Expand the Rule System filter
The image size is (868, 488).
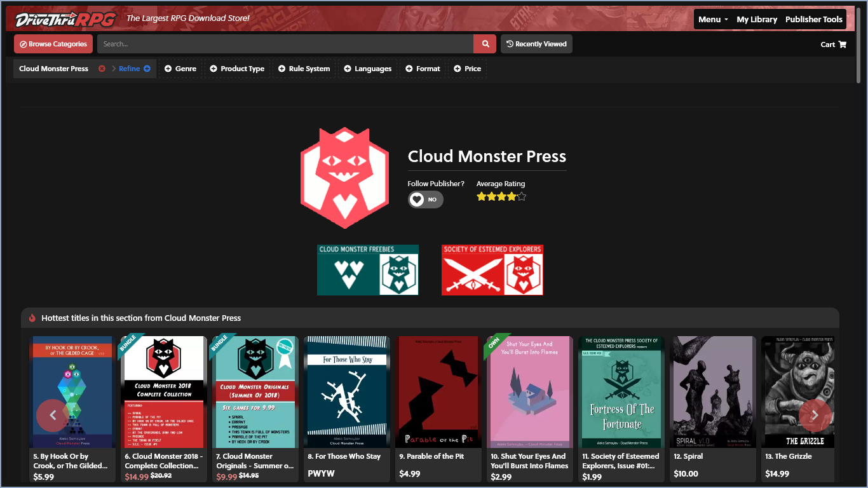click(303, 69)
